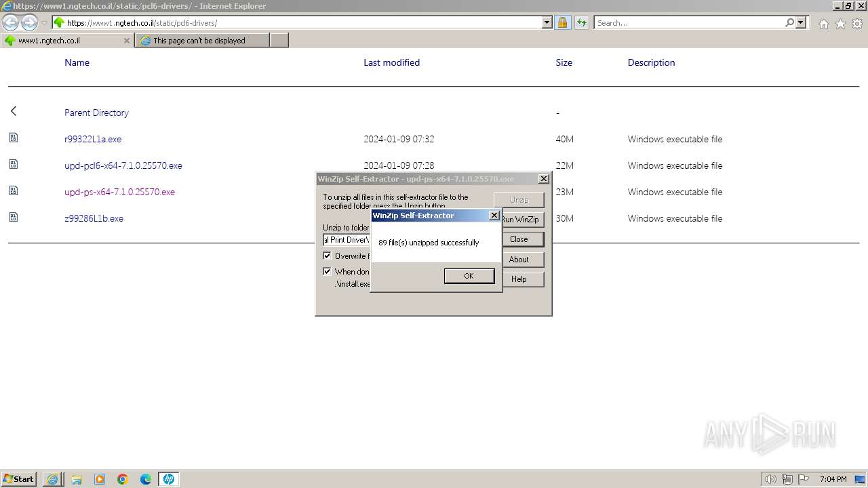
Task: Sort listing by Last modified column
Action: [x=391, y=62]
